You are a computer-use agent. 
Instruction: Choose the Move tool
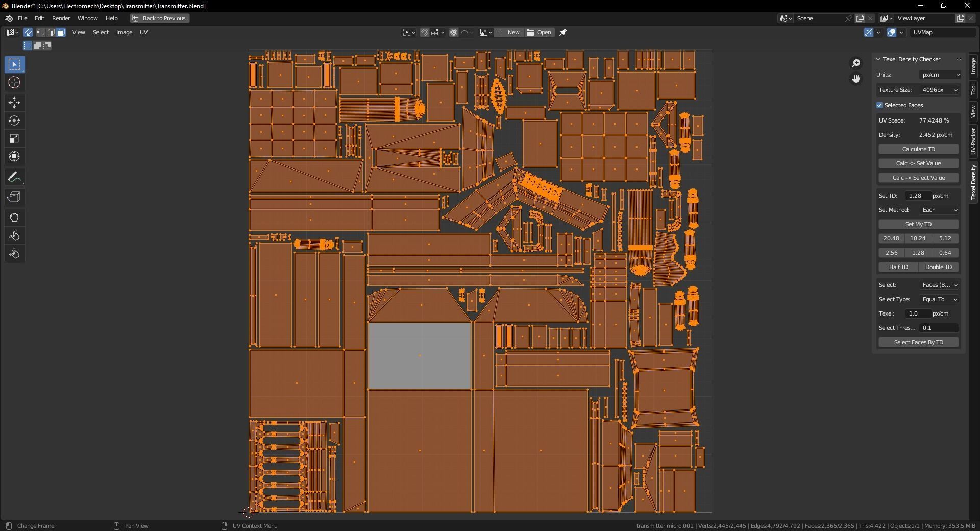14,103
